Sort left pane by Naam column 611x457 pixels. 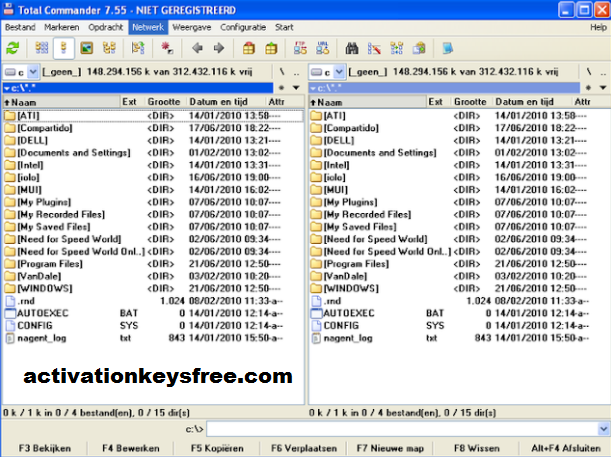click(62, 102)
